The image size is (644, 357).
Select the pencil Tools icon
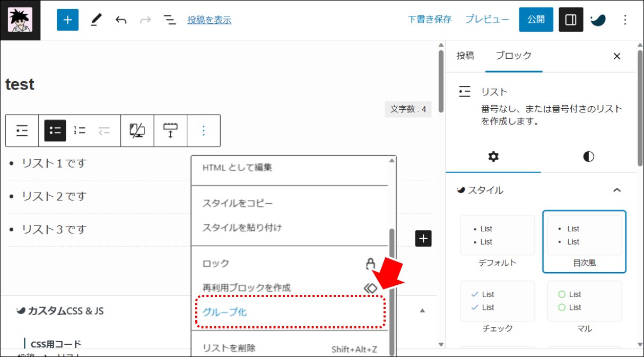click(x=96, y=20)
